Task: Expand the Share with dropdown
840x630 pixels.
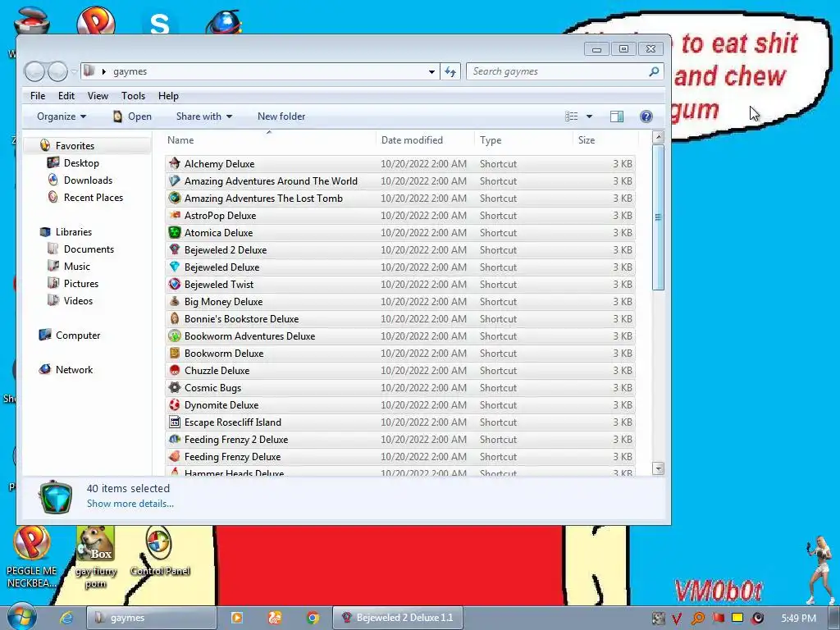Action: point(204,116)
